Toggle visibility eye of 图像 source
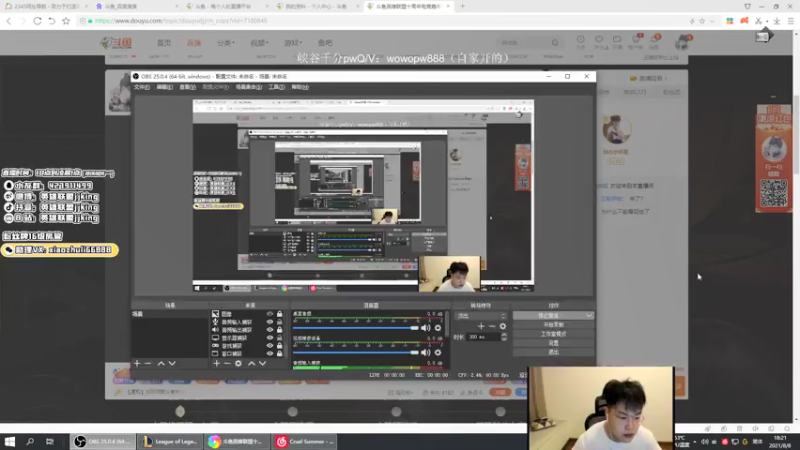 coord(269,314)
